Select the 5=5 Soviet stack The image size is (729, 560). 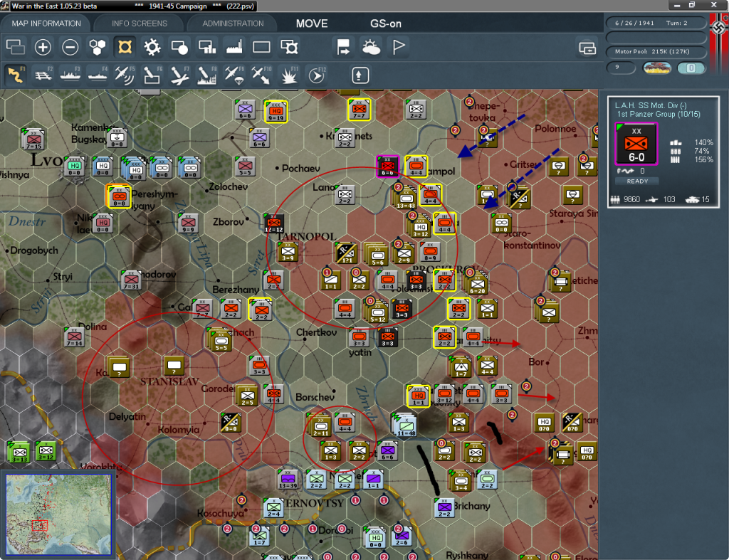(221, 341)
